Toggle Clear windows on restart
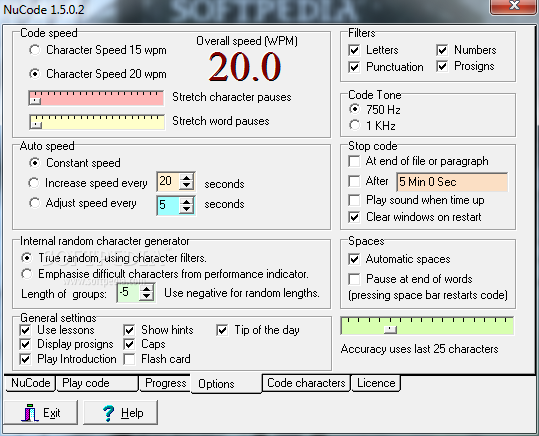539x436 pixels. pyautogui.click(x=354, y=217)
